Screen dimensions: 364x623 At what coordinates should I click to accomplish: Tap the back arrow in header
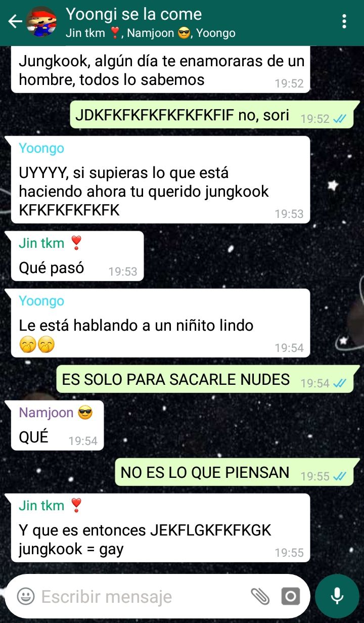(15, 21)
